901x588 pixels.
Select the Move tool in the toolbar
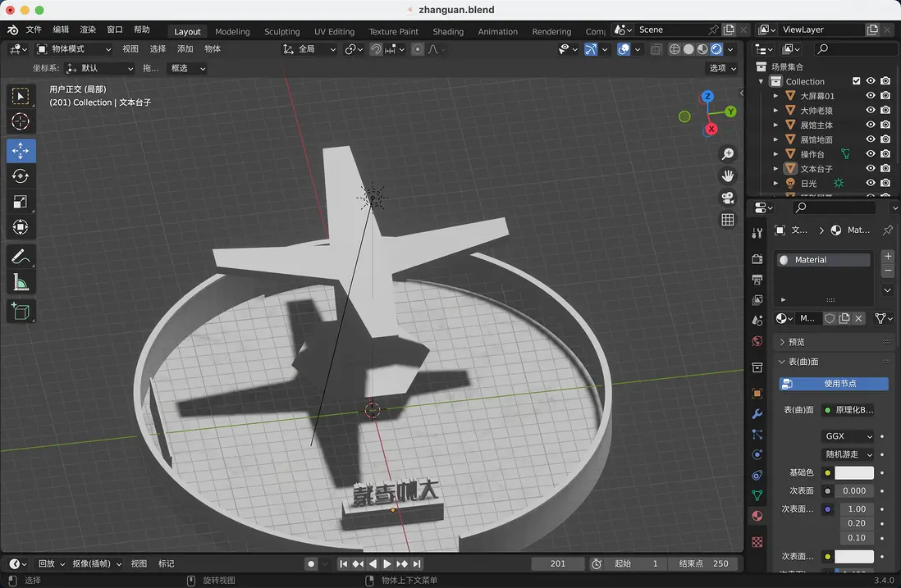(20, 150)
